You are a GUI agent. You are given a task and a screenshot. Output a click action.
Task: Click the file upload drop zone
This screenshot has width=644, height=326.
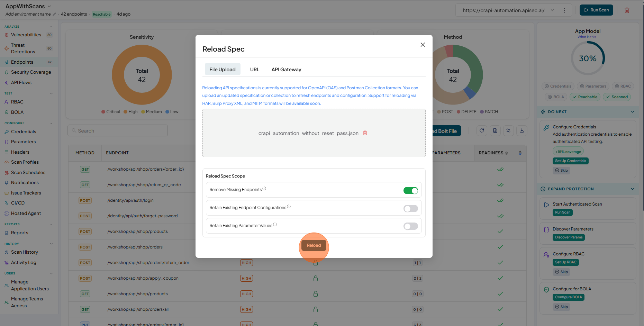point(314,133)
